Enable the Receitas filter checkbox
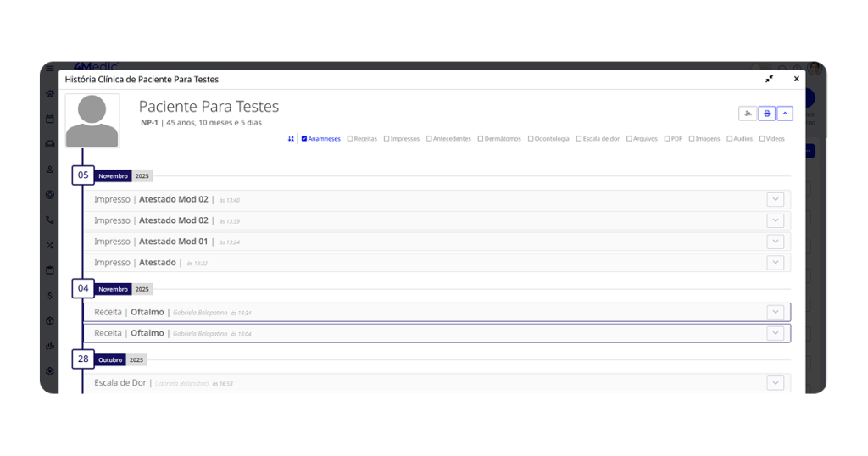The width and height of the screenshot is (868, 456). tap(350, 139)
